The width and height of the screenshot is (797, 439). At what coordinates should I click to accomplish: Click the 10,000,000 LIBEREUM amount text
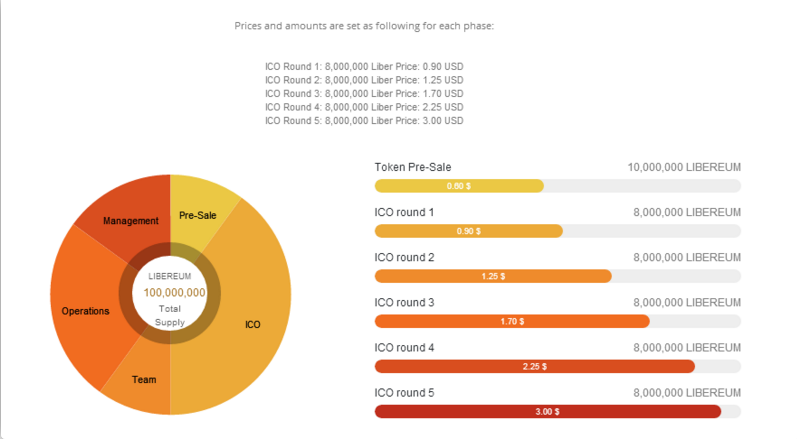(684, 167)
